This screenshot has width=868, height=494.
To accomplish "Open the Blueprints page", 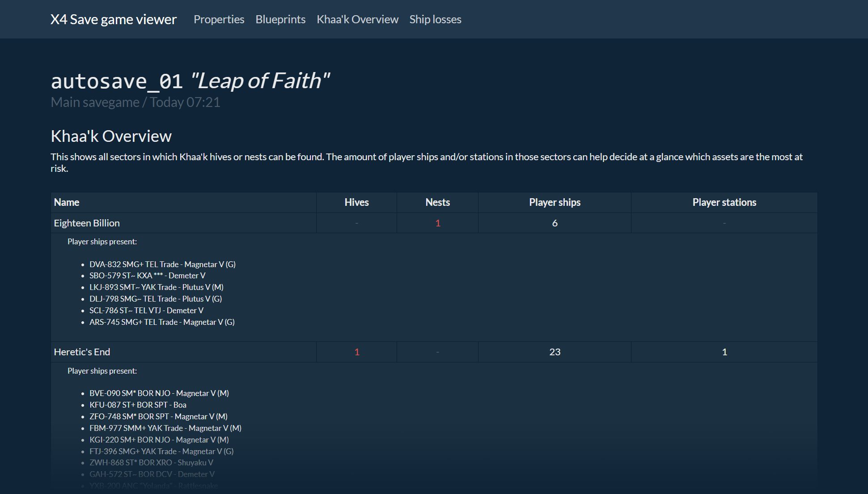I will coord(280,19).
